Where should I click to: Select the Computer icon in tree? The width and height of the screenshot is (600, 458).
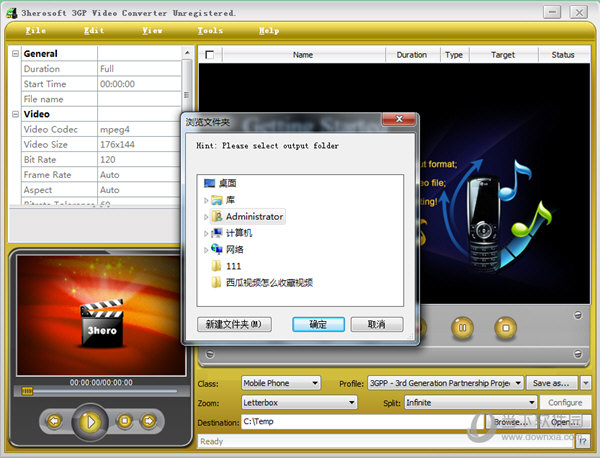[x=217, y=233]
